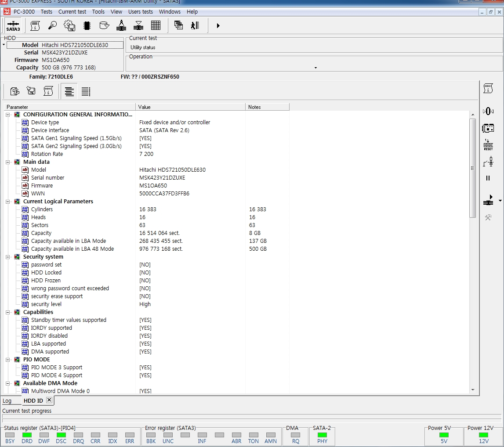Click the Value column header

(190, 107)
